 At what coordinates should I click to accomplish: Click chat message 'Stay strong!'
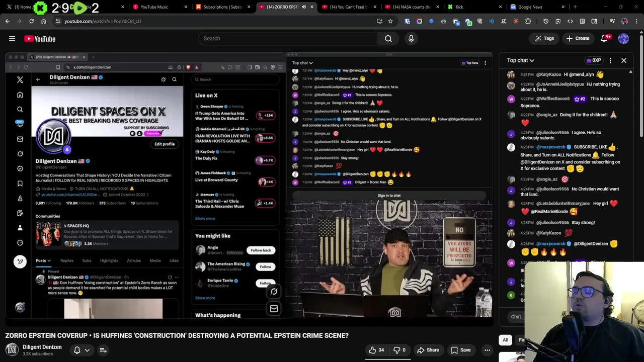click(583, 223)
